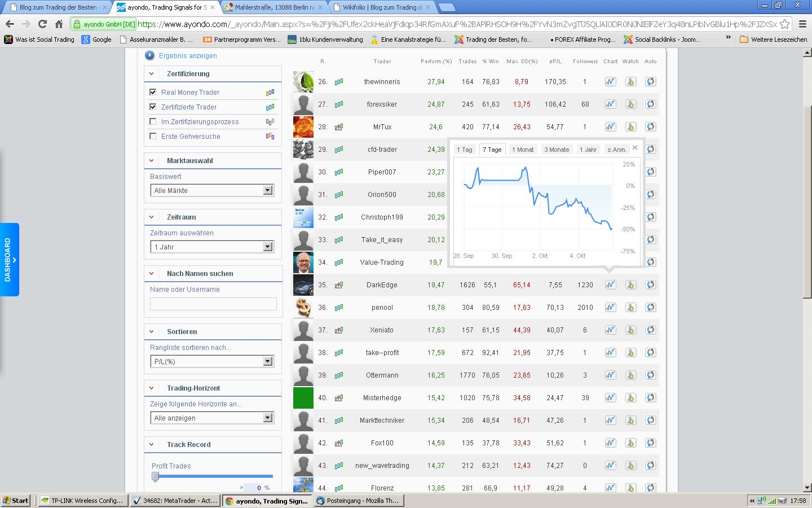Uncheck Real Money Trader checkbox
This screenshot has height=508, width=812.
point(153,92)
